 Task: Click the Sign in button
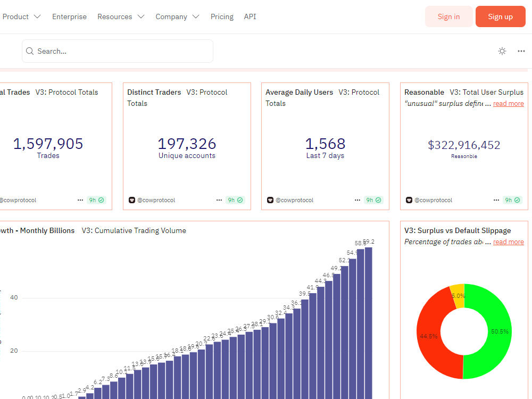(448, 16)
